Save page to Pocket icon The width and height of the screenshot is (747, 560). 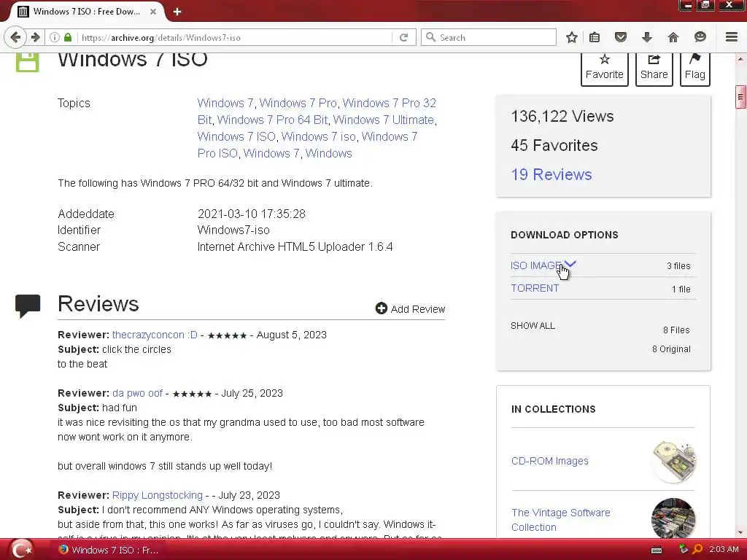pyautogui.click(x=620, y=37)
